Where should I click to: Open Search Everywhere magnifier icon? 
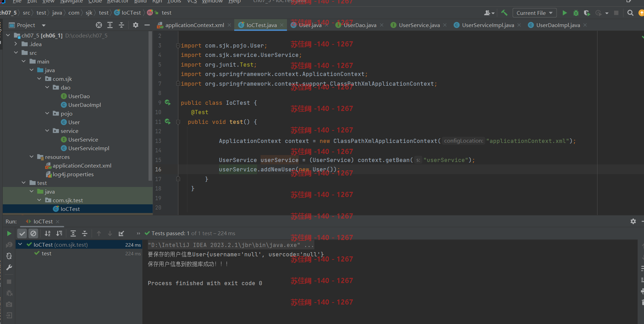click(630, 13)
